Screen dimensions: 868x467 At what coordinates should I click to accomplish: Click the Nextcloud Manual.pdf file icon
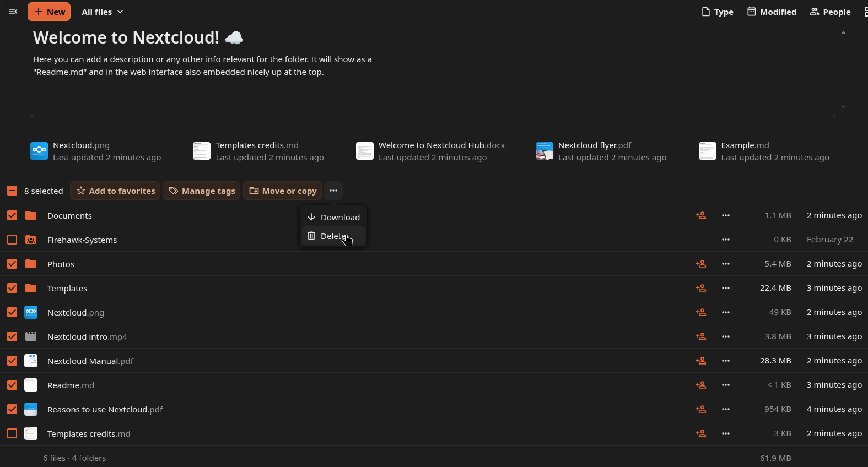pos(31,361)
